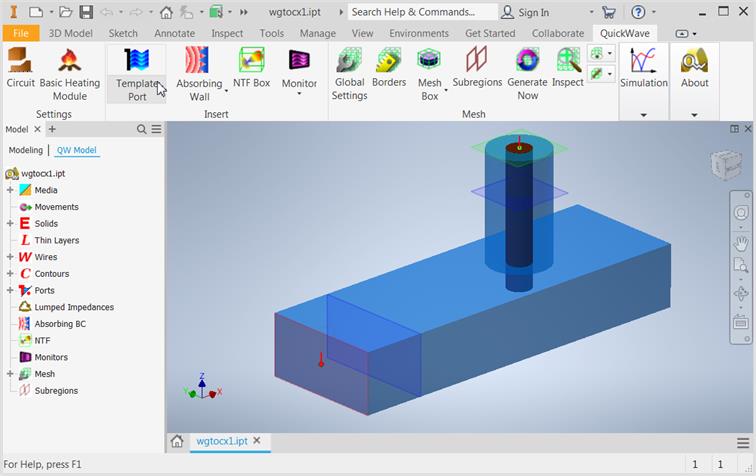
Task: Select Subregions in the model tree
Action: point(56,391)
